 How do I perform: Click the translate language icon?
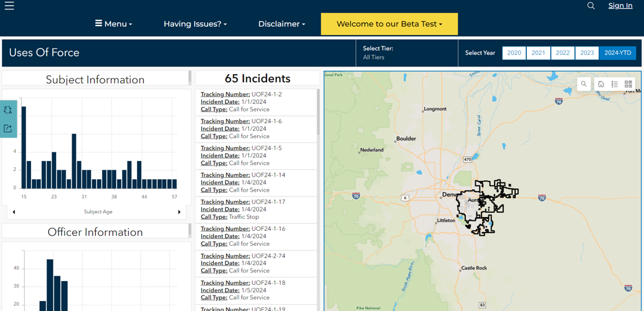coord(8,110)
